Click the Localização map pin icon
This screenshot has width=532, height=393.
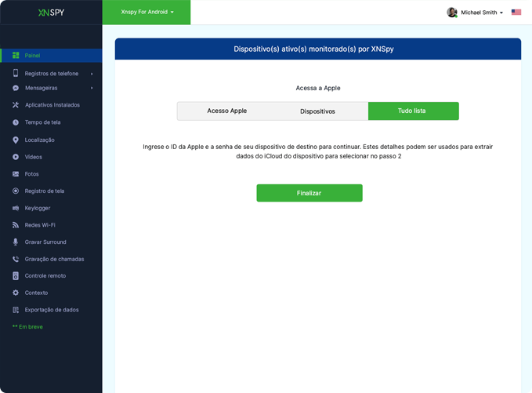[16, 140]
